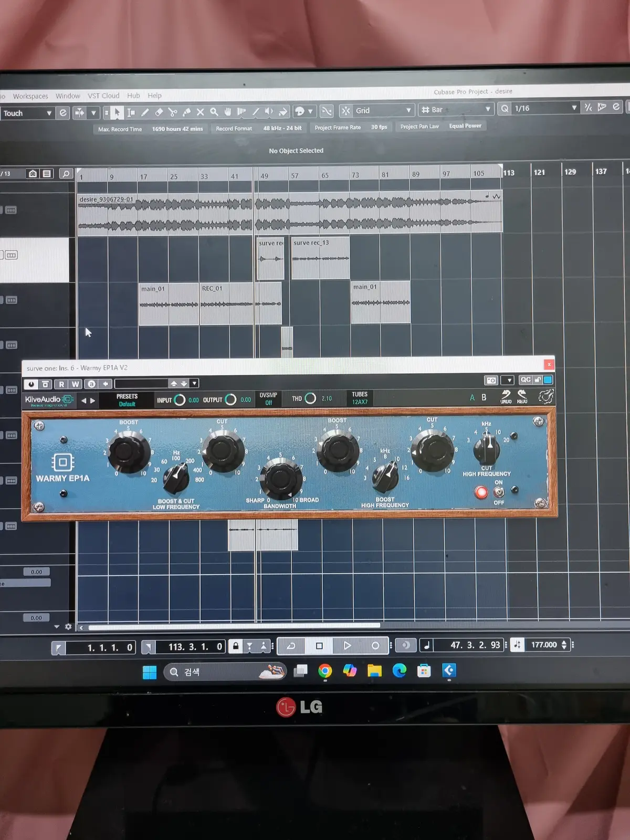The image size is (630, 840).
Task: Click the OUTPUT gain knob
Action: pyautogui.click(x=230, y=400)
